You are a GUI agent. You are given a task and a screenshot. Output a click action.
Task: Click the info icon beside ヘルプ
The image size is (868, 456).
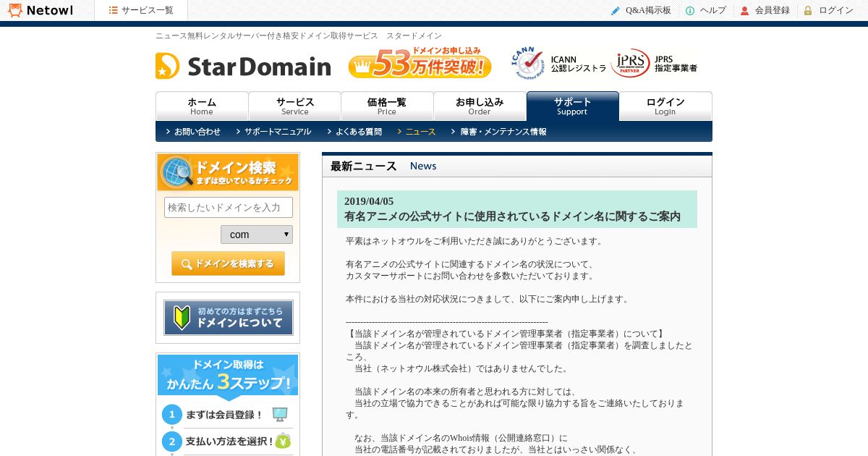point(690,10)
